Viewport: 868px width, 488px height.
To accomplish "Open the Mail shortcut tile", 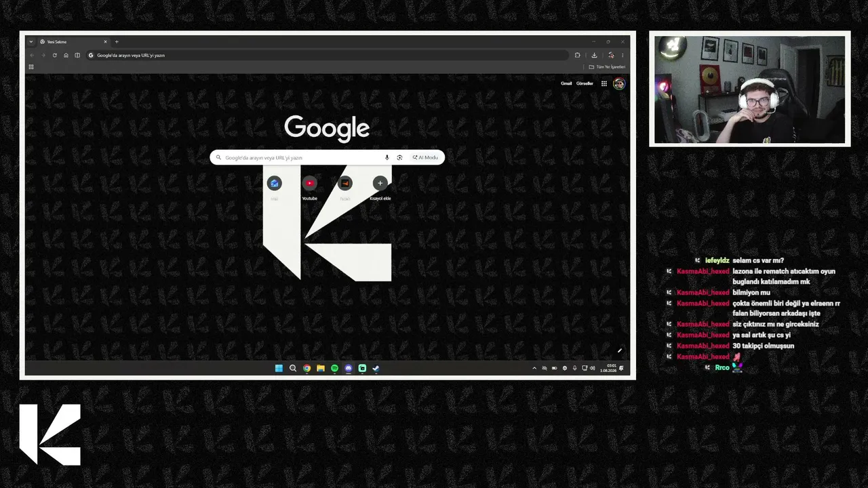I will coord(274,187).
